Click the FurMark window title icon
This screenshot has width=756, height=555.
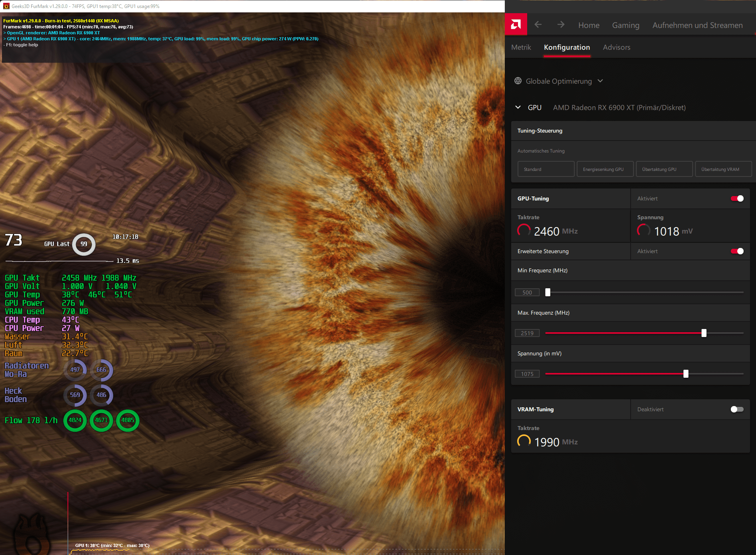6,6
